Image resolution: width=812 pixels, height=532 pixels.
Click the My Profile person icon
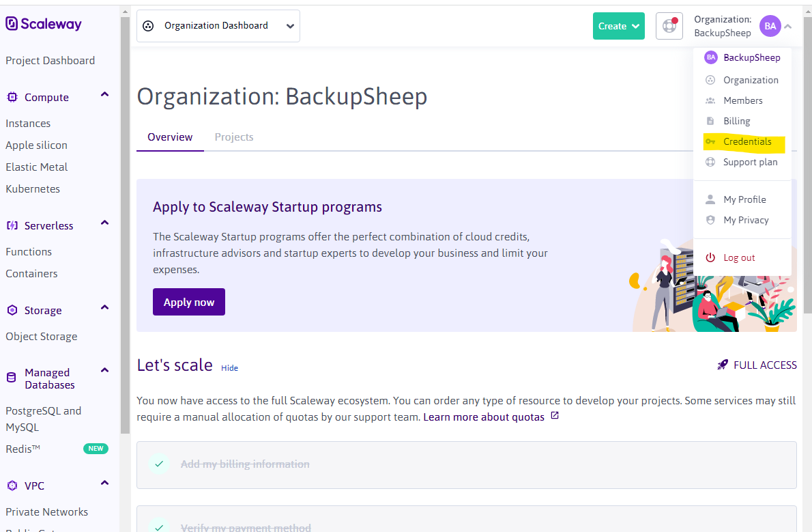click(710, 199)
